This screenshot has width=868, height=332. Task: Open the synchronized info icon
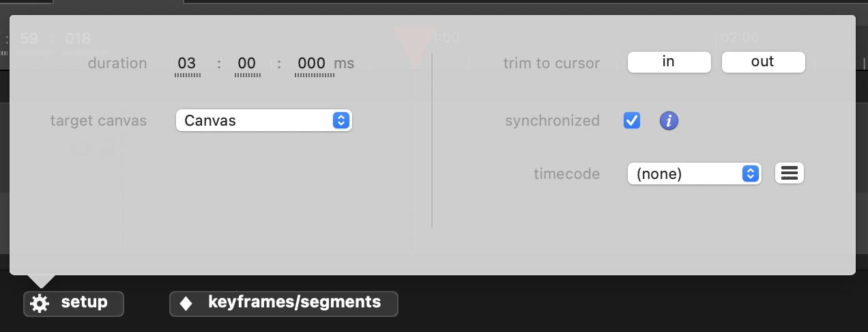669,121
